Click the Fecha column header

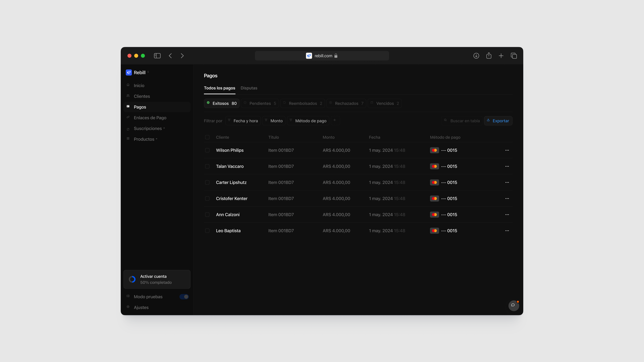coord(374,137)
